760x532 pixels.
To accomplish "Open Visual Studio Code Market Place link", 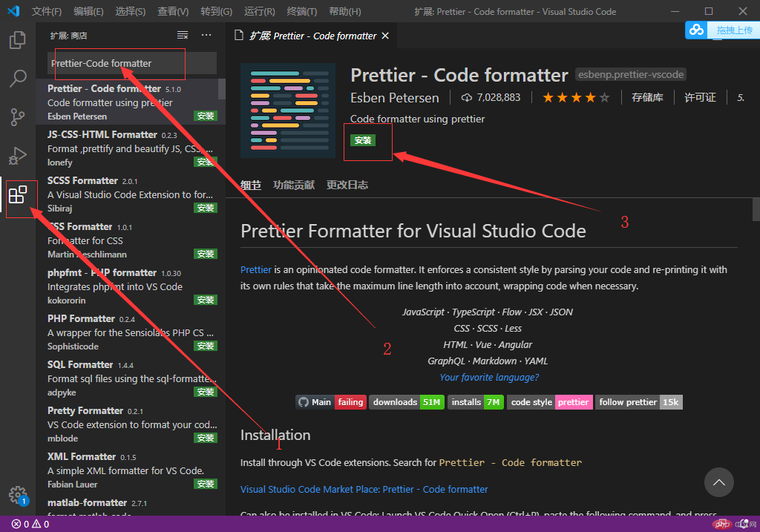I will click(x=364, y=490).
